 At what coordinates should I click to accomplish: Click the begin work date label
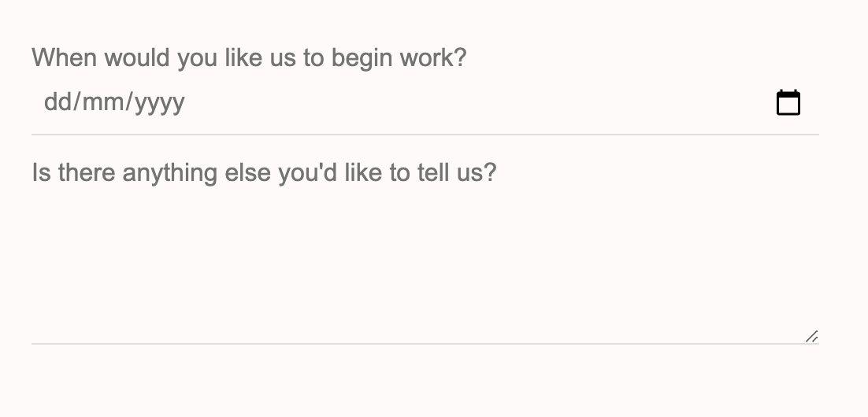click(249, 58)
